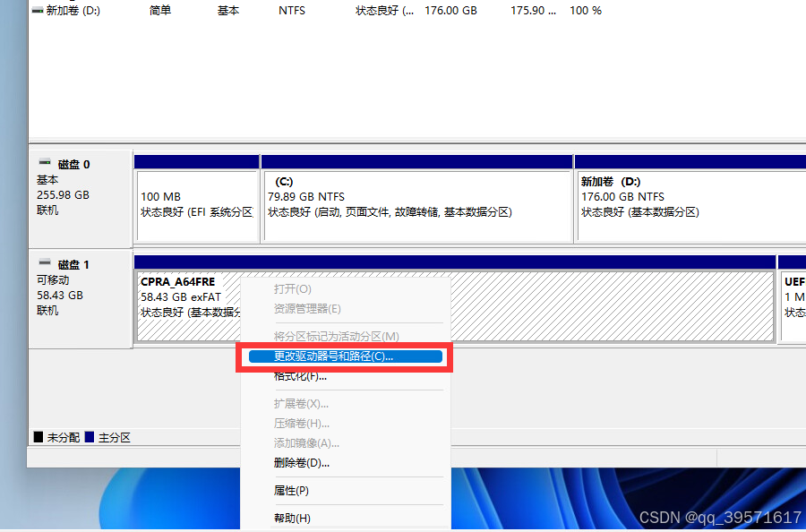Click the 联机 status label under 磁盘 0
Screen dimensions: 806x532
(47, 210)
